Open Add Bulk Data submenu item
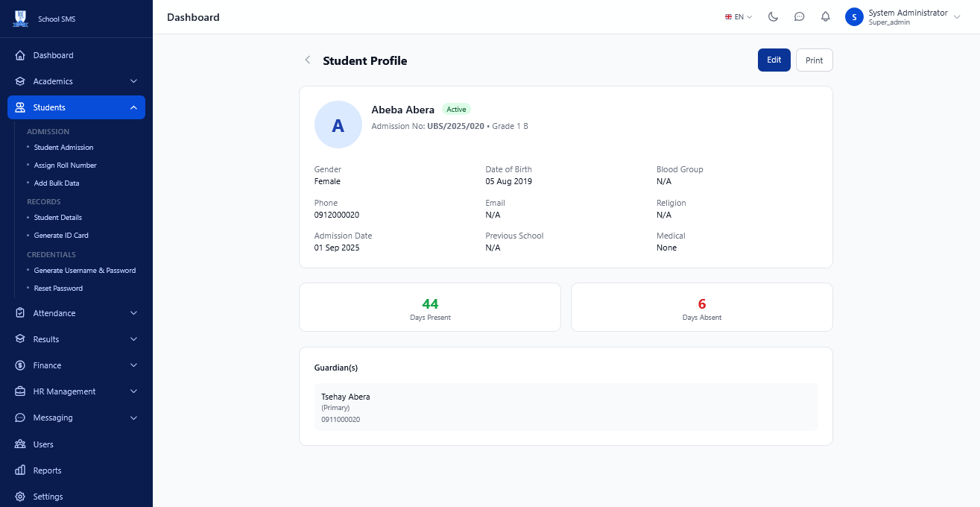 pyautogui.click(x=57, y=183)
